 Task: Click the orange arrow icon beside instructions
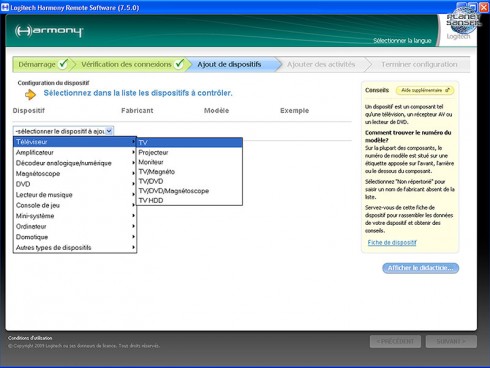pos(30,95)
